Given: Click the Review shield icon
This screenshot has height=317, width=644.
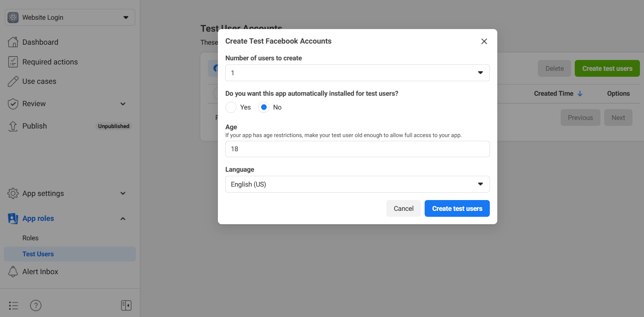Looking at the screenshot, I should (13, 104).
